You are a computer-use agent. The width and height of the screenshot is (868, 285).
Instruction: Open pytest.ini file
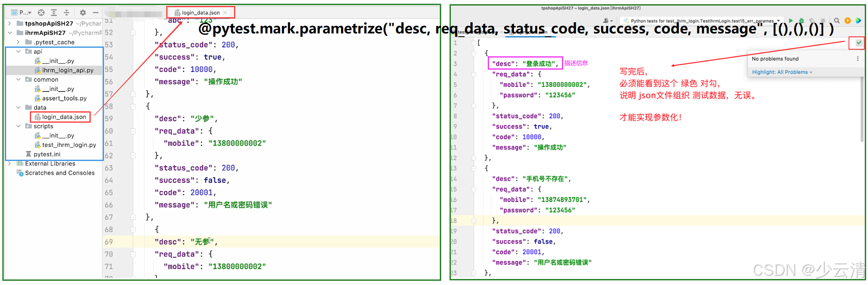[x=43, y=154]
